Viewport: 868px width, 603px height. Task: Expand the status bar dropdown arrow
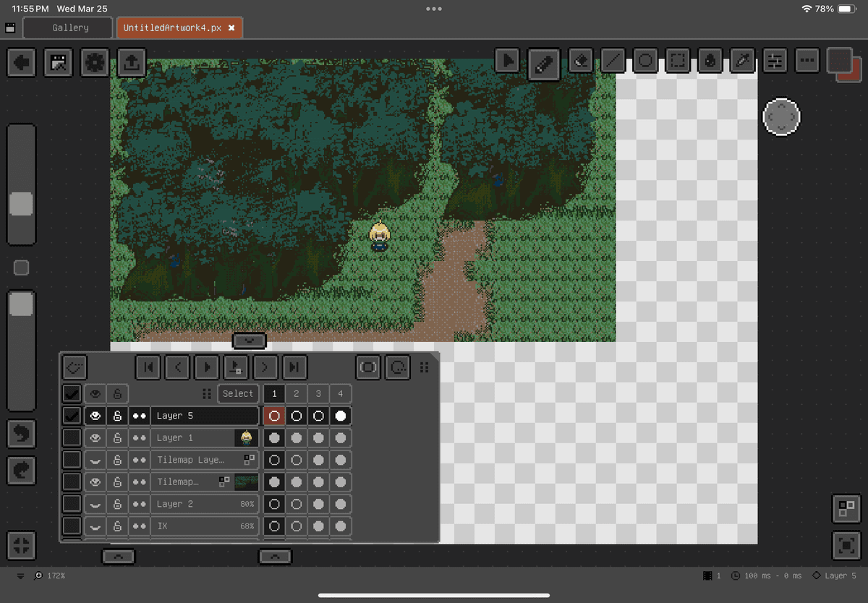pyautogui.click(x=20, y=576)
